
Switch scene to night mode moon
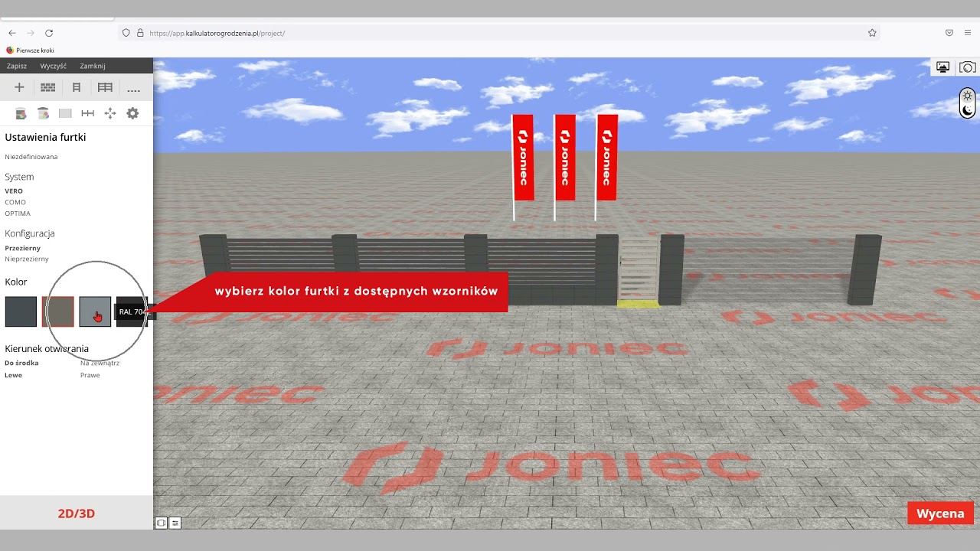[x=968, y=110]
